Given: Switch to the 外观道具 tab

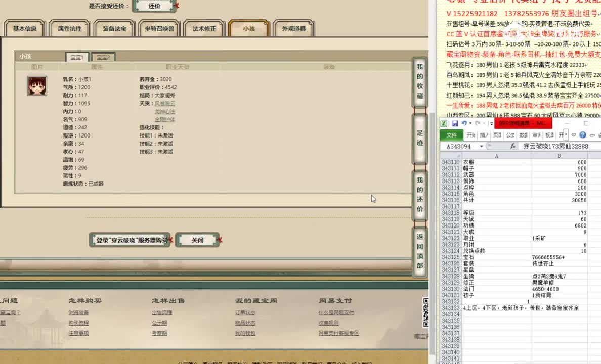Looking at the screenshot, I should (x=295, y=29).
